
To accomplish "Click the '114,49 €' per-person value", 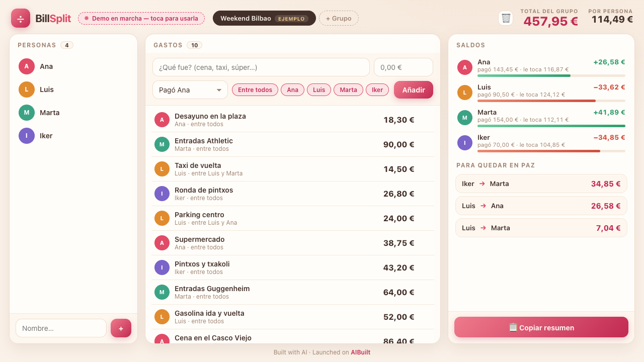I will pos(612,20).
